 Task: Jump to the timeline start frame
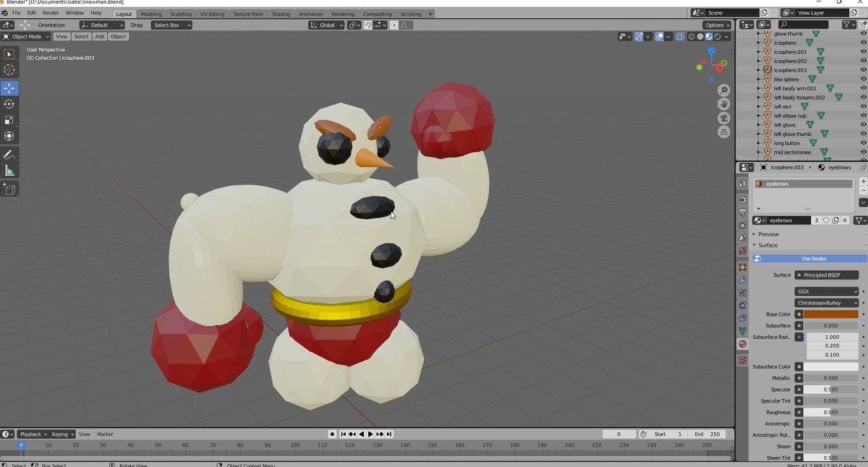coord(344,434)
